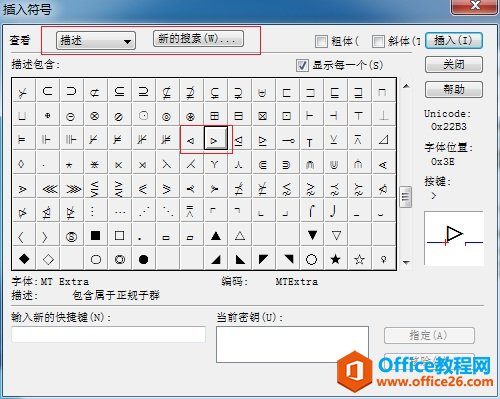The height and width of the screenshot is (399, 500).
Task: Focus the 输入新的快捷键(N) shortcut field
Action: tap(109, 334)
